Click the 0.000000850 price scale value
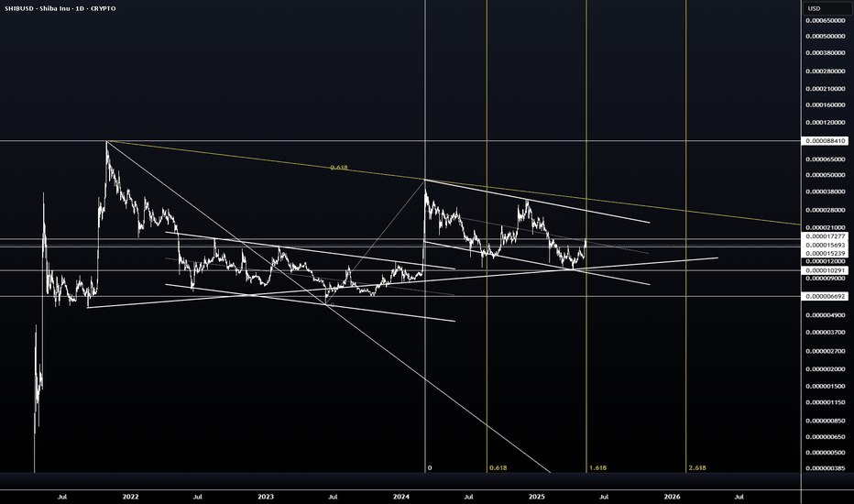Screen dimensions: 854x504 tap(825, 422)
